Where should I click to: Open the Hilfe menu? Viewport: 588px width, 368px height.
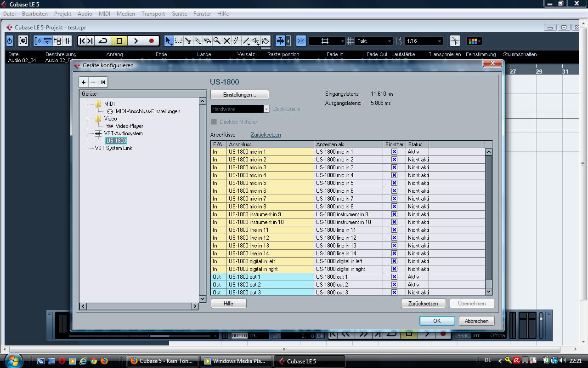click(x=223, y=14)
